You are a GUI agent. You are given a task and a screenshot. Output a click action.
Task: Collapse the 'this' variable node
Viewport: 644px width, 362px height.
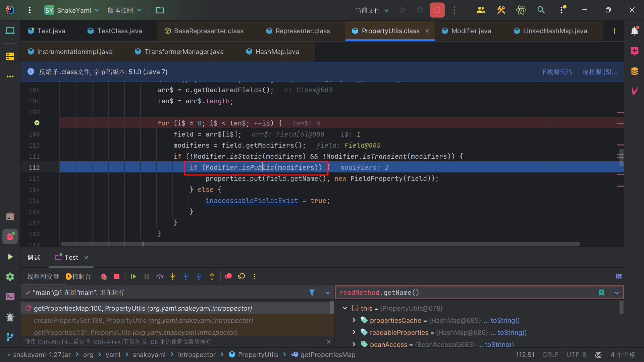345,308
